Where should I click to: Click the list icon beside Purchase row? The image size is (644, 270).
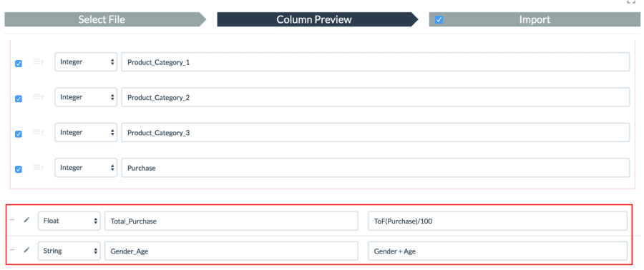point(38,168)
